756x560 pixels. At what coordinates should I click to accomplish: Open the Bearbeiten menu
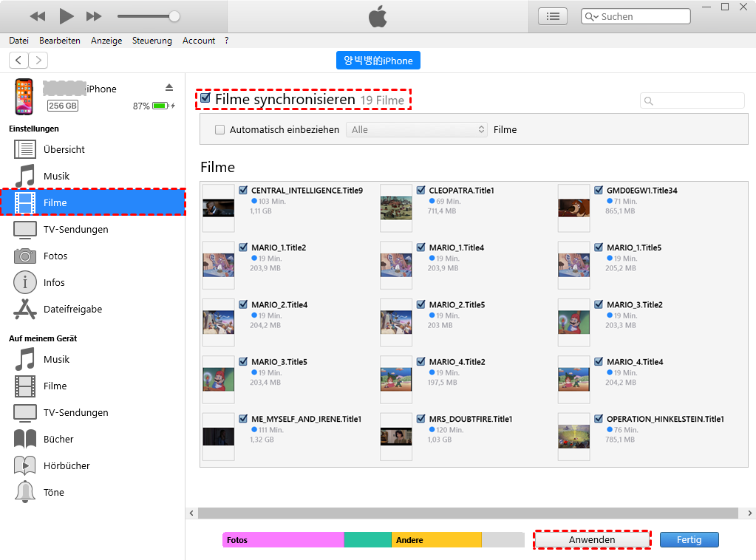click(60, 41)
